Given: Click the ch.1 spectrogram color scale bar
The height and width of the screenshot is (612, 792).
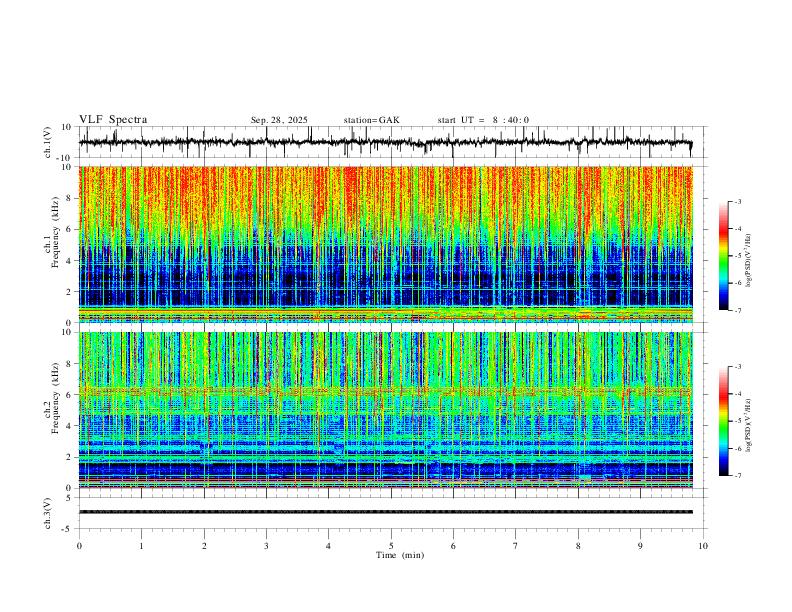Looking at the screenshot, I should click(724, 256).
